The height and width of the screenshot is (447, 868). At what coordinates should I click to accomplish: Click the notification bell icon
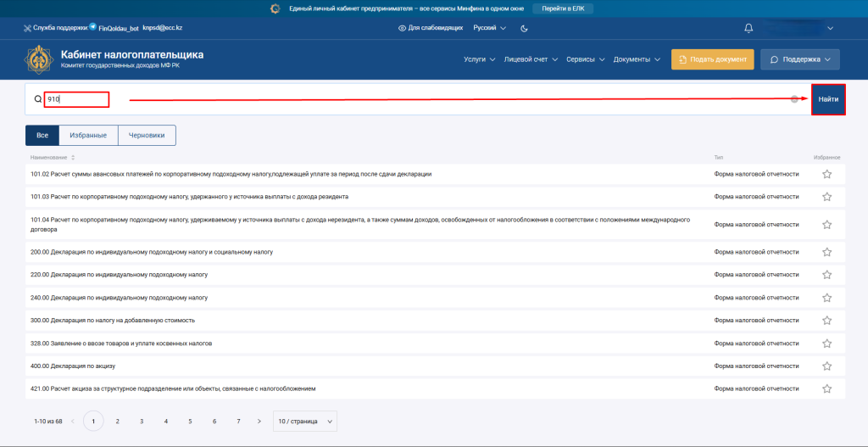click(x=748, y=28)
